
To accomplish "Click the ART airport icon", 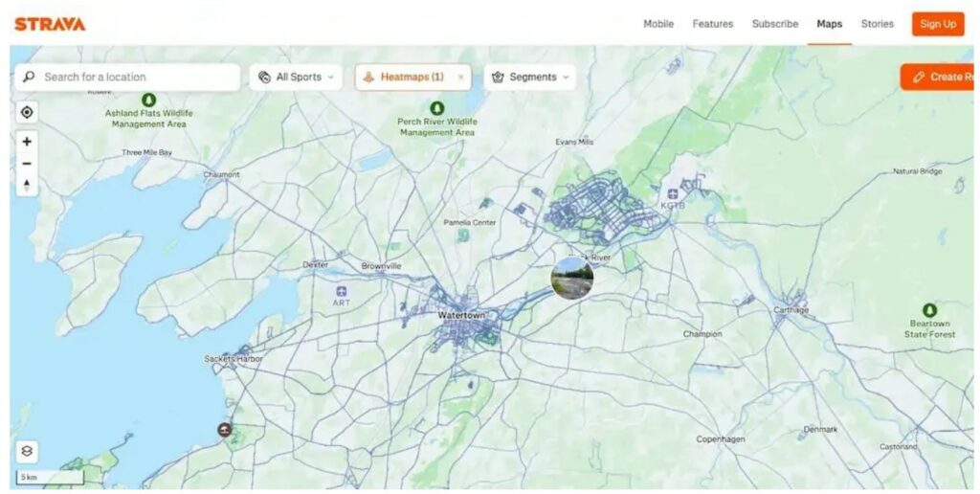I will [x=342, y=291].
